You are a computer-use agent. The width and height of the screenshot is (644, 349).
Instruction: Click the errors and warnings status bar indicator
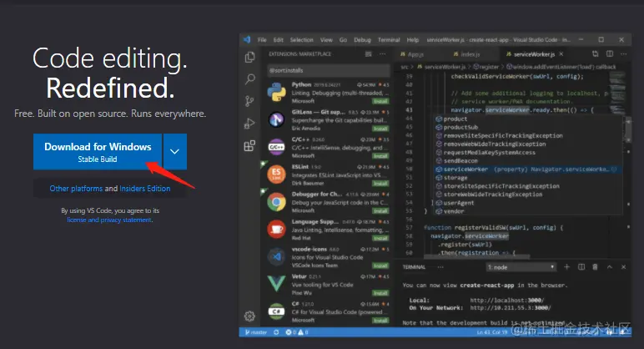pos(297,332)
